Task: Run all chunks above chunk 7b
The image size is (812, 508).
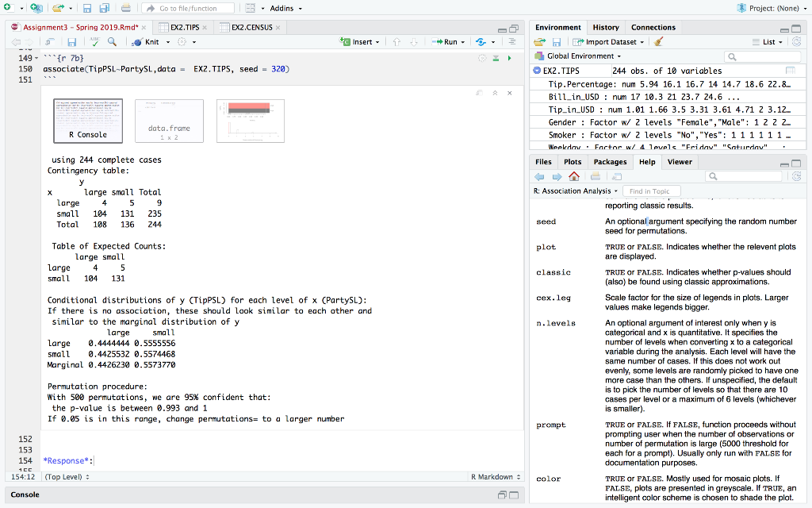Action: click(x=496, y=58)
